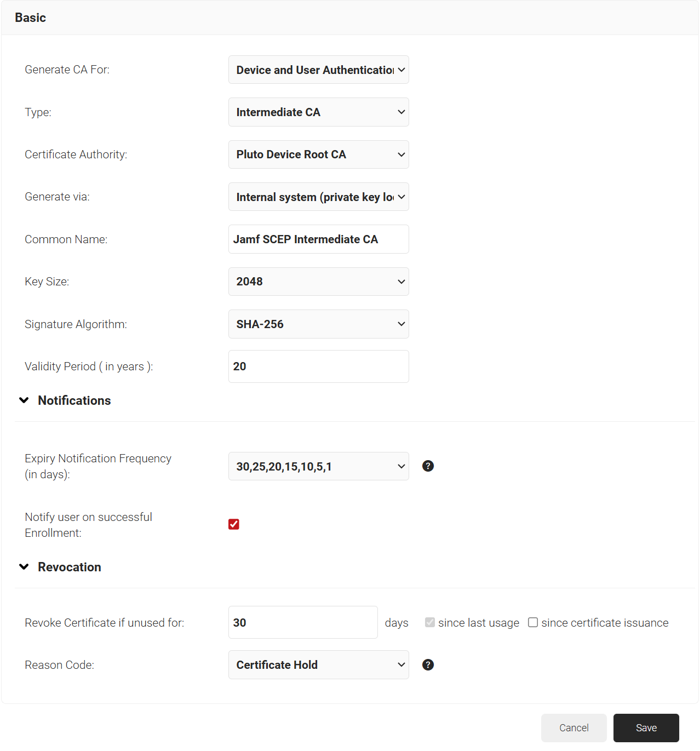Focus the Validity Period years field

point(318,366)
